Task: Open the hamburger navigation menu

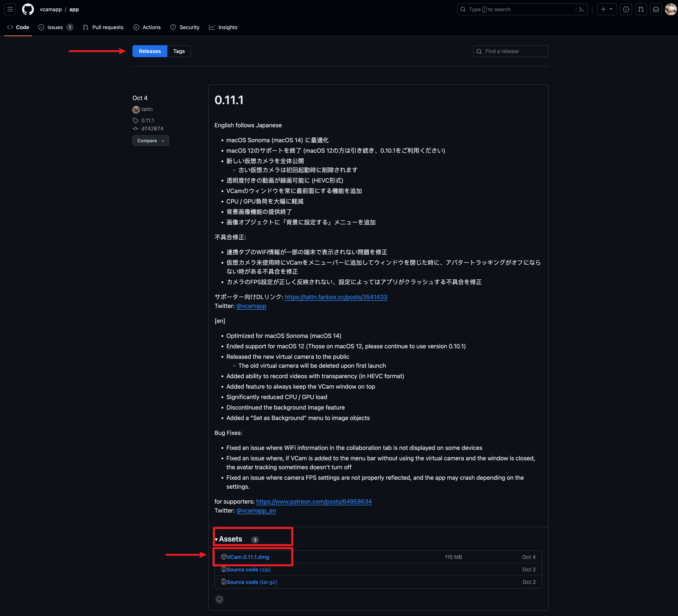Action: [10, 9]
